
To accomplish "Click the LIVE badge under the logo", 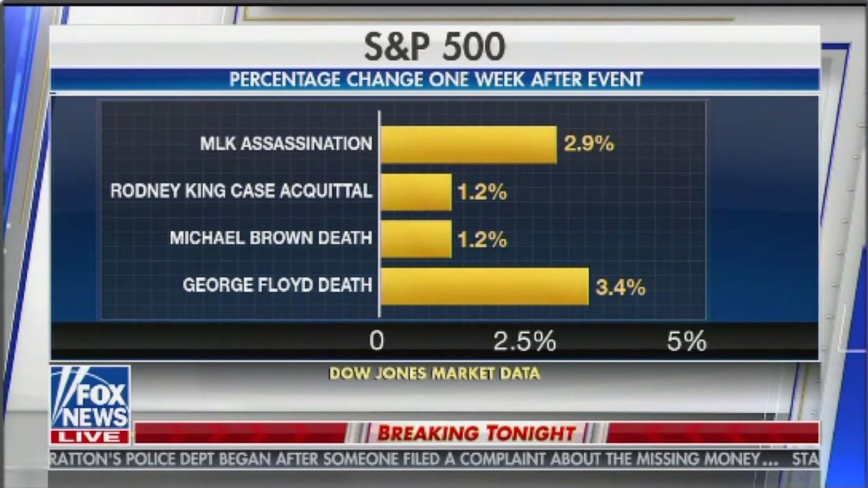I will (x=90, y=437).
